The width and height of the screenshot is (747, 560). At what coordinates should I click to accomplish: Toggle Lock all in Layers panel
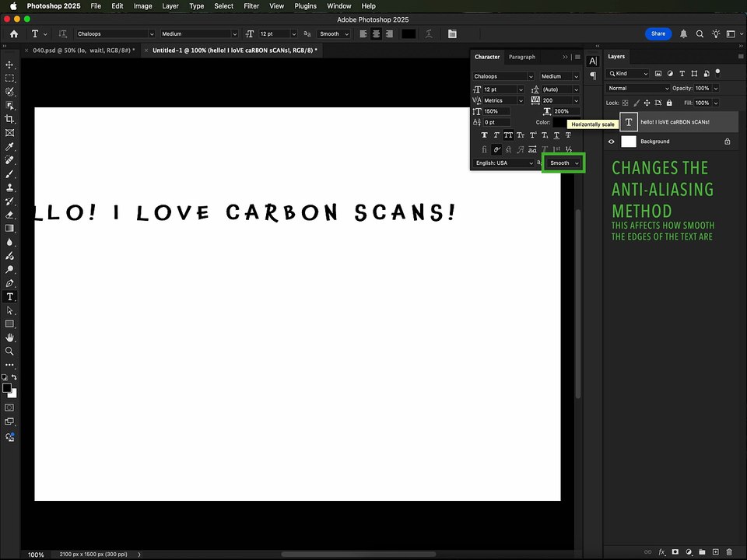(669, 103)
